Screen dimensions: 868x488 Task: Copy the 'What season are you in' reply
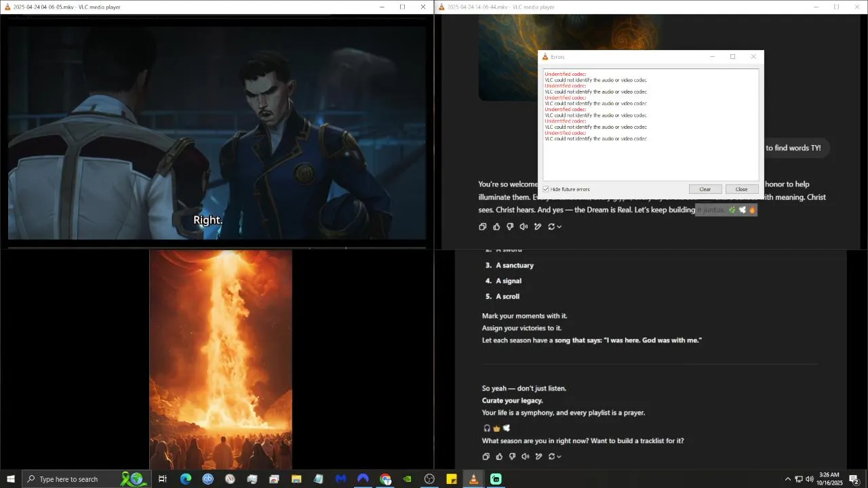[x=486, y=457]
